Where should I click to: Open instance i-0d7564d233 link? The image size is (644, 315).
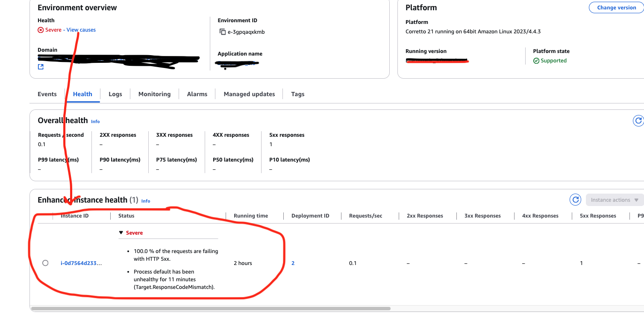pos(81,263)
